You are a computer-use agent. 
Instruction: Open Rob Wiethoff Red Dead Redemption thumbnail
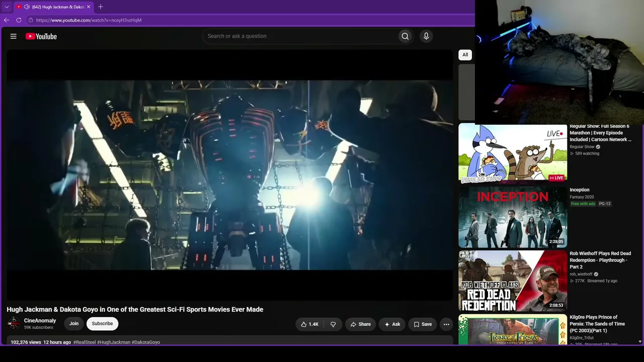pos(513,281)
